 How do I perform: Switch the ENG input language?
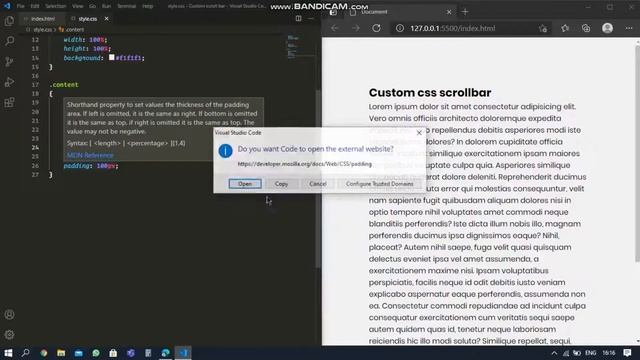591,353
